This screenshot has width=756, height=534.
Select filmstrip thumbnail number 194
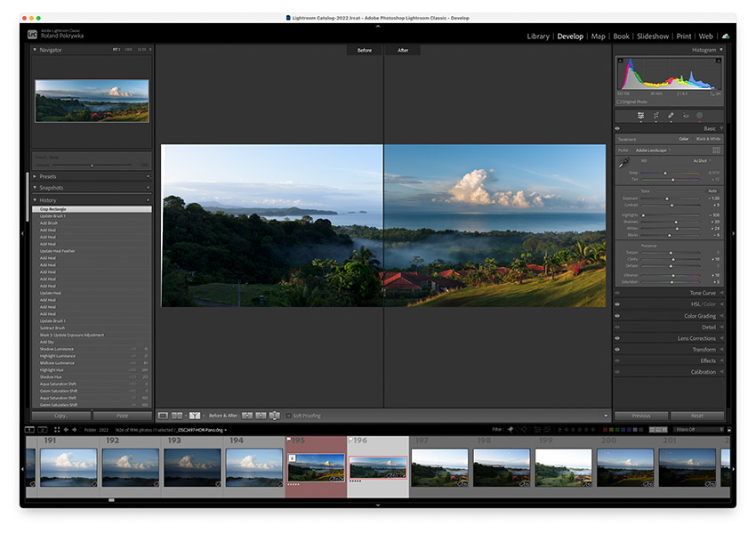[253, 466]
